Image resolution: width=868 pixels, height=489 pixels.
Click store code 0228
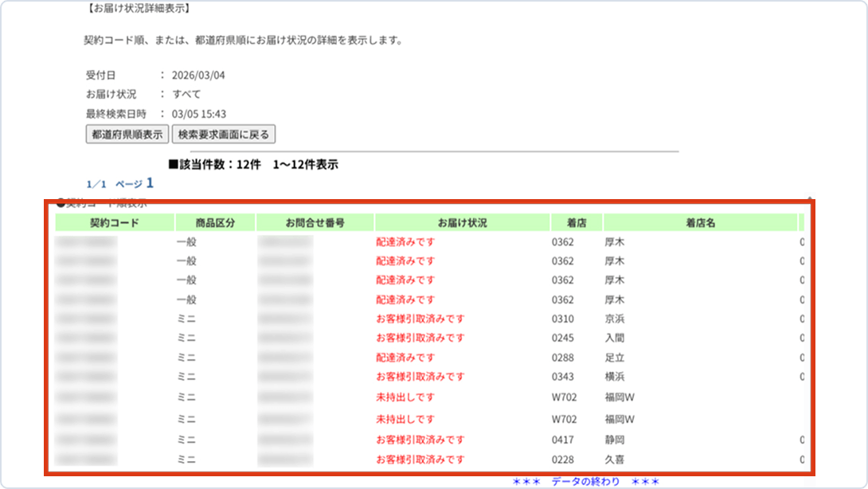[x=562, y=460]
